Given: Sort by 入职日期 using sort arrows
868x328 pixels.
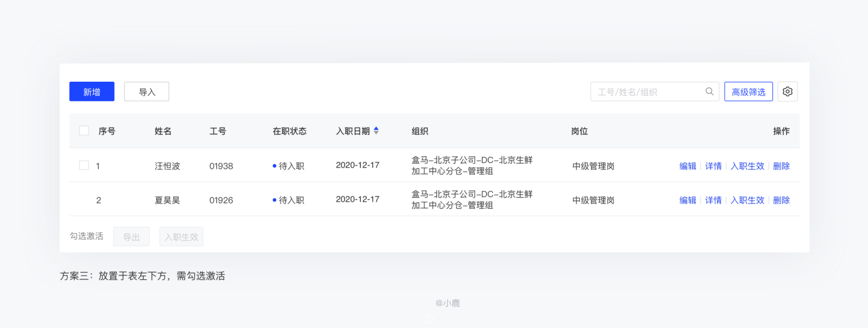Looking at the screenshot, I should 376,131.
